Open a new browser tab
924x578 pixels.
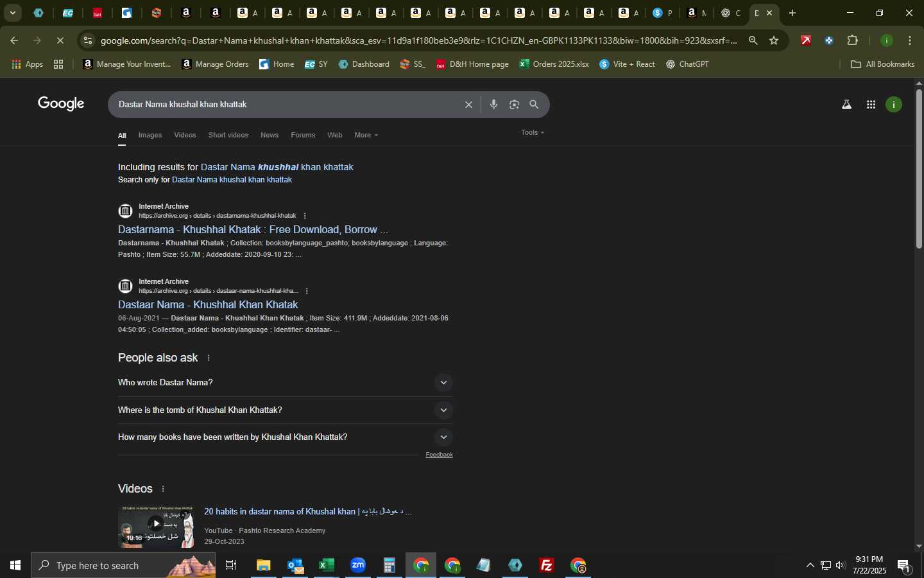[x=792, y=13]
